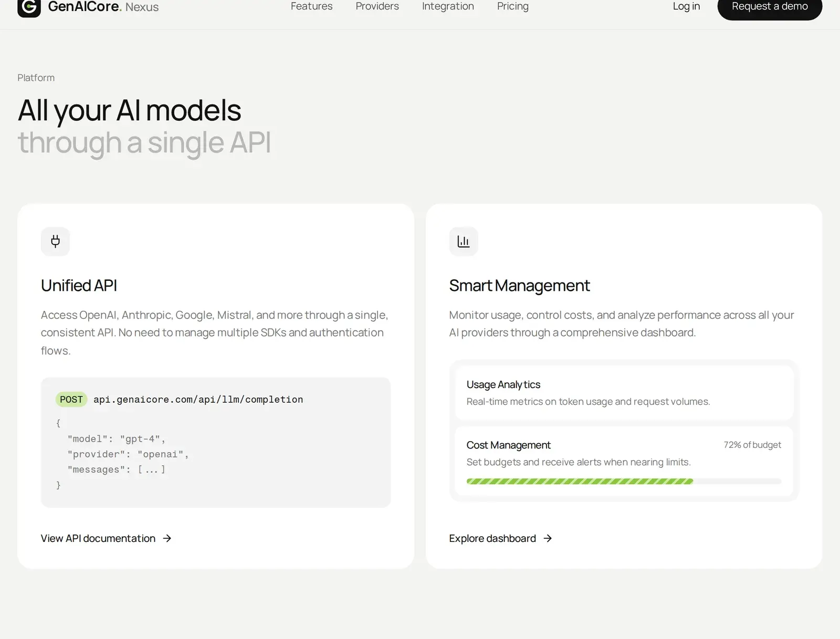Screen dimensions: 840x639
Task: Click the Log in link
Action: (x=686, y=6)
